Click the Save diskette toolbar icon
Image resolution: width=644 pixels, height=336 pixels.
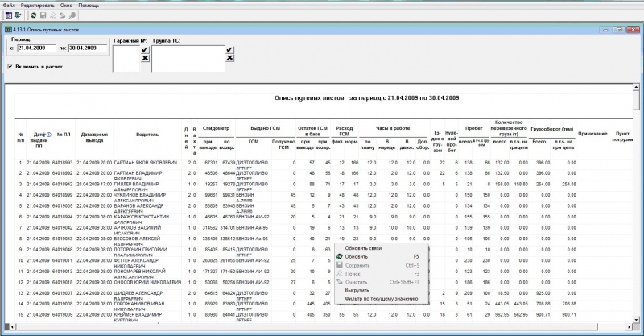[43, 15]
